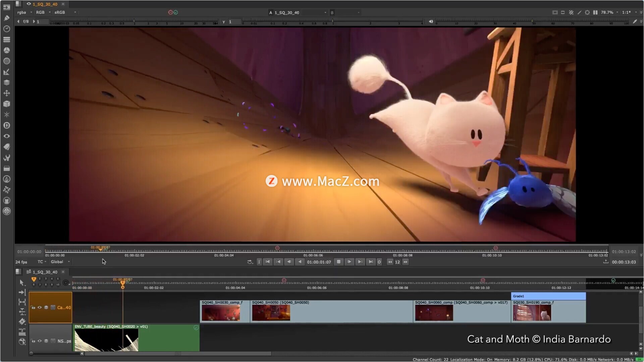Toggle the viewer pause updates button
Viewport: 644px width, 362px height.
point(595,12)
